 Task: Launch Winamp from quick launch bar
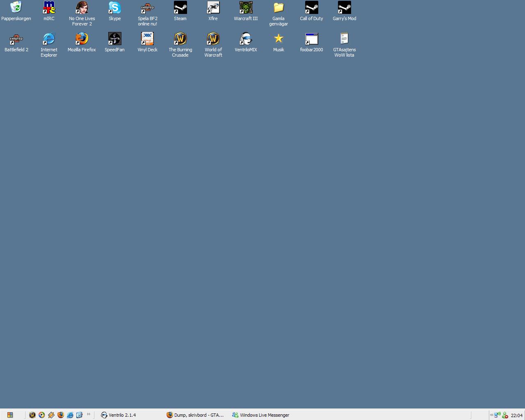click(51, 415)
